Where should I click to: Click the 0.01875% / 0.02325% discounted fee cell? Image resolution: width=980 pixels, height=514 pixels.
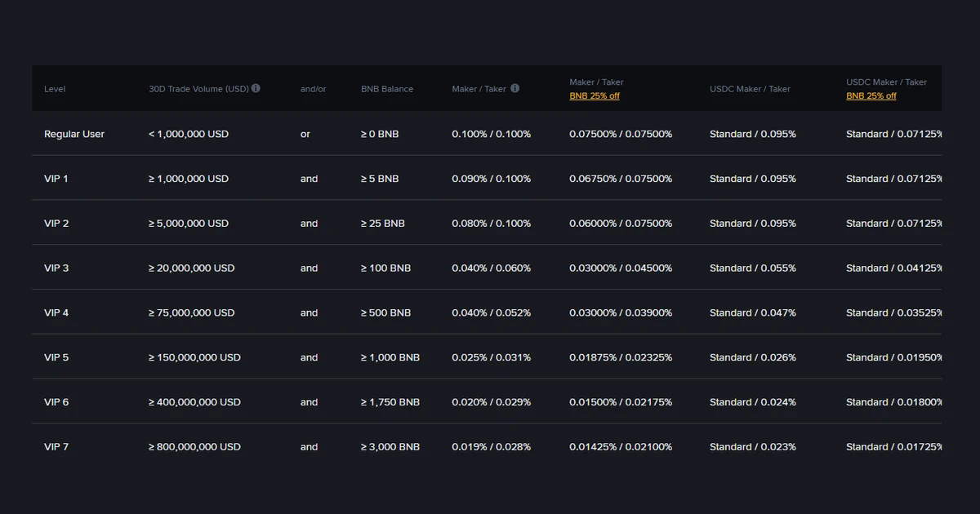[621, 357]
